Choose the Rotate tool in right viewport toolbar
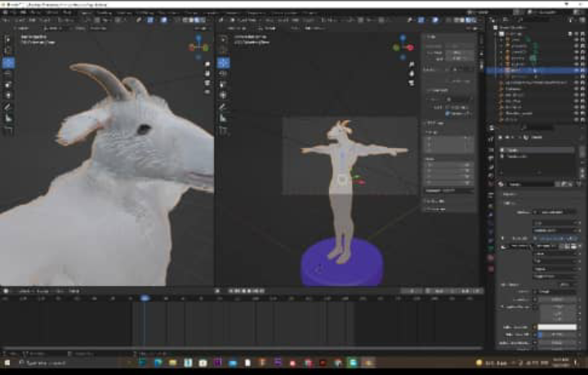The image size is (588, 375). click(223, 74)
